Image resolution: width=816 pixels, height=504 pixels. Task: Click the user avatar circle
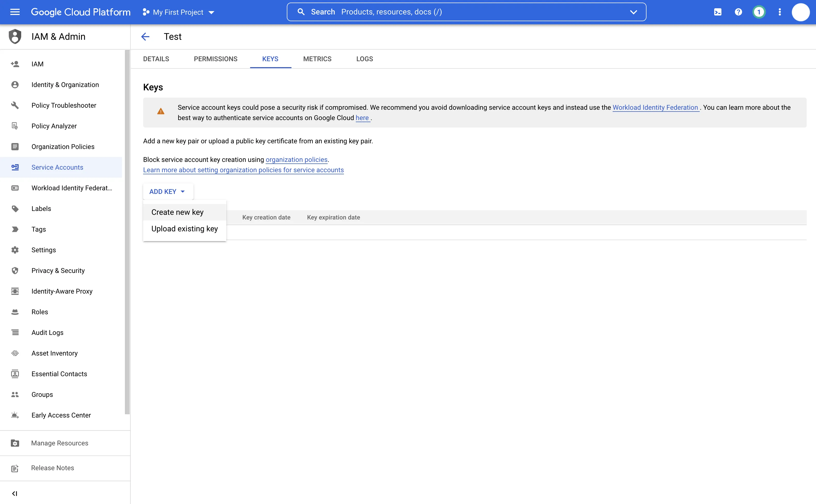coord(801,12)
